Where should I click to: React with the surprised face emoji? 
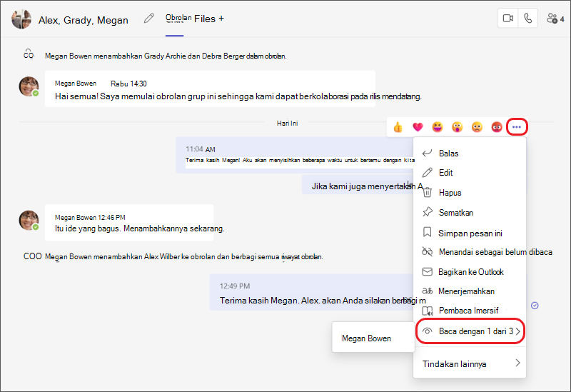click(457, 127)
